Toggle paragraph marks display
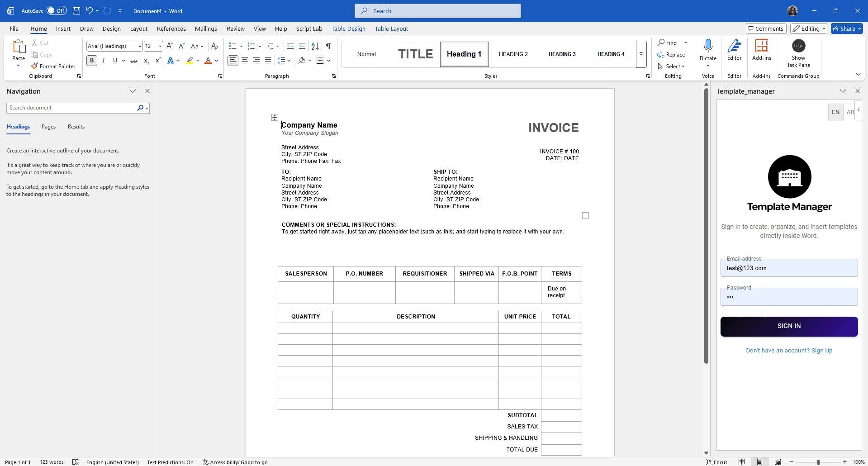This screenshot has width=868, height=466. (x=328, y=46)
